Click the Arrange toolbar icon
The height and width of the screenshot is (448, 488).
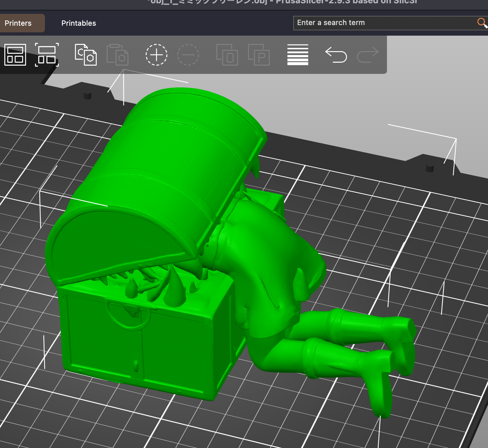coord(15,55)
